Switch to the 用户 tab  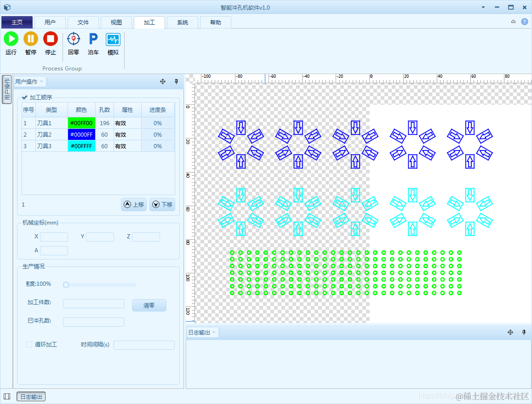[x=50, y=23]
